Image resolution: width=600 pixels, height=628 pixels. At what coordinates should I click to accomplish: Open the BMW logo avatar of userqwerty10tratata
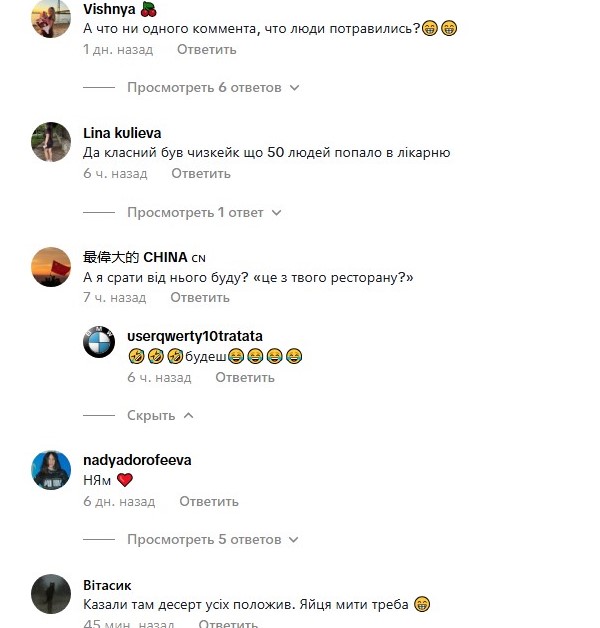[99, 342]
